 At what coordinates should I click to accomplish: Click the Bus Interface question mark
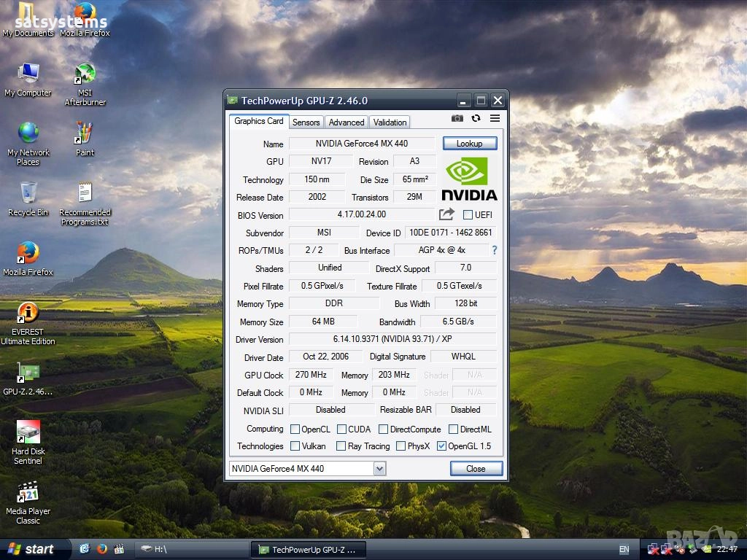[494, 250]
